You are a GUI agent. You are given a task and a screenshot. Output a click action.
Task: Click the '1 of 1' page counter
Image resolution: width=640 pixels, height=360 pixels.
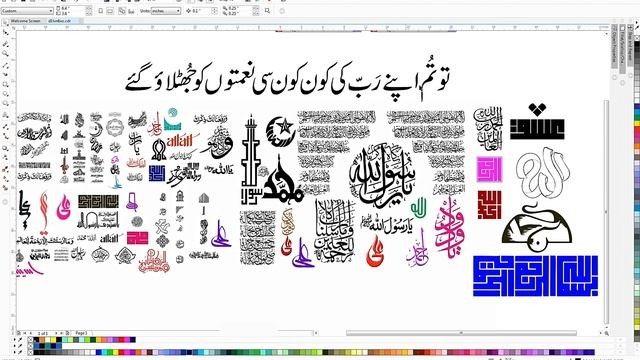[42, 333]
